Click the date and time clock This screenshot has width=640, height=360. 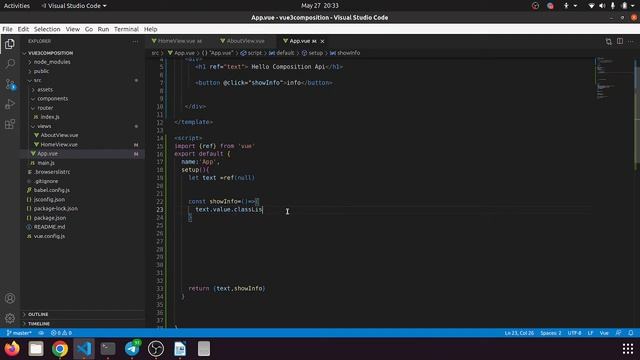pos(320,6)
